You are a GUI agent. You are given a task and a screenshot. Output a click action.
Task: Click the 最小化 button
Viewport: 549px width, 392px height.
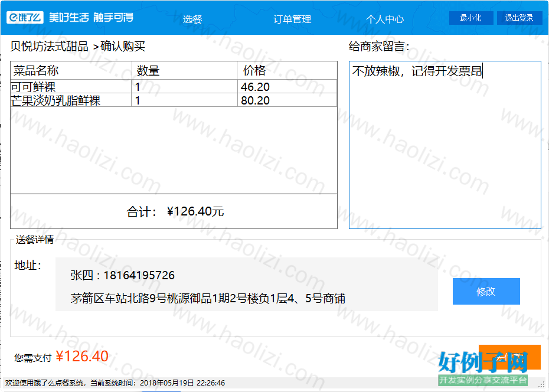471,18
